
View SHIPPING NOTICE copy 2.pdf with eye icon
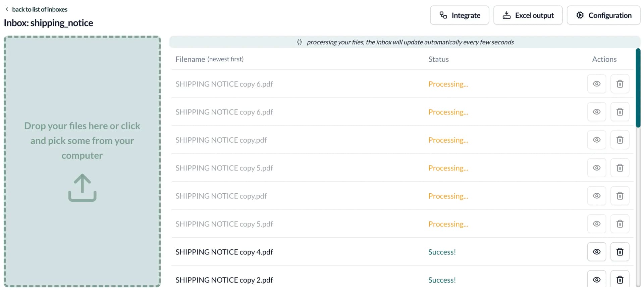point(596,279)
